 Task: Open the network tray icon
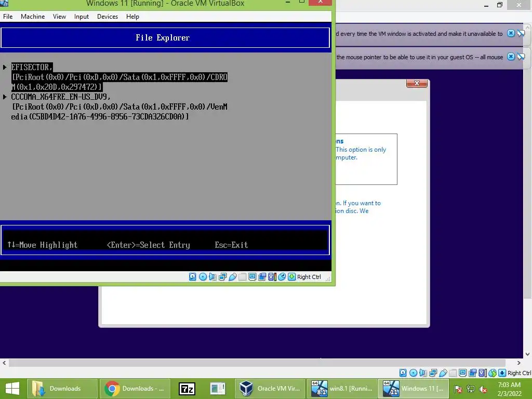click(471, 389)
